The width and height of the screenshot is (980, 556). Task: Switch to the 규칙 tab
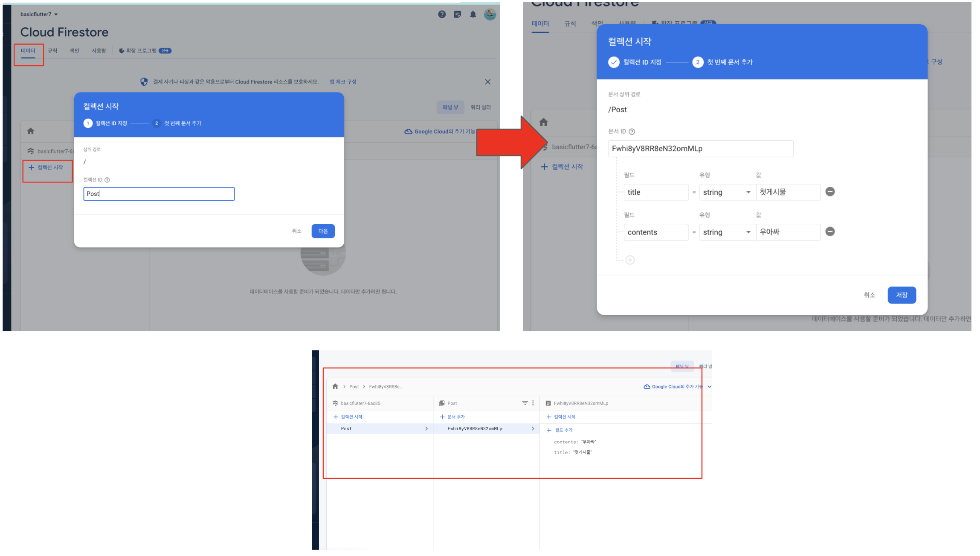52,51
